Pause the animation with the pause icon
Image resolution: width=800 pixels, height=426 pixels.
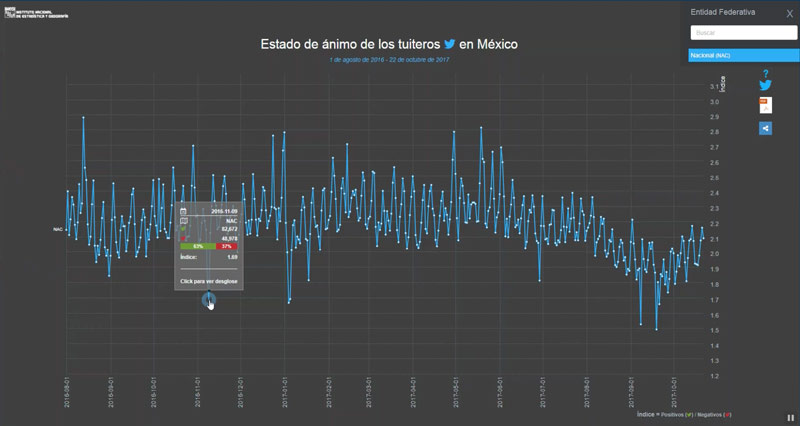click(x=790, y=418)
